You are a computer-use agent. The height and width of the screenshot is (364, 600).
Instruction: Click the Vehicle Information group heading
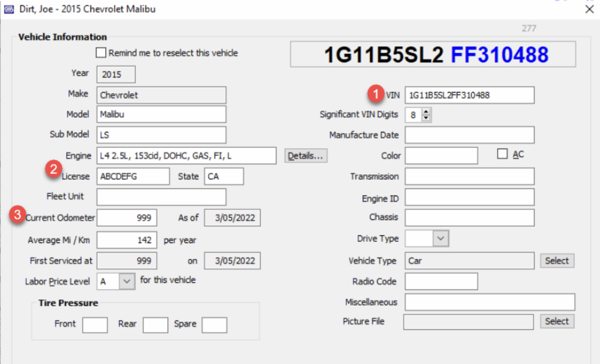[x=63, y=37]
